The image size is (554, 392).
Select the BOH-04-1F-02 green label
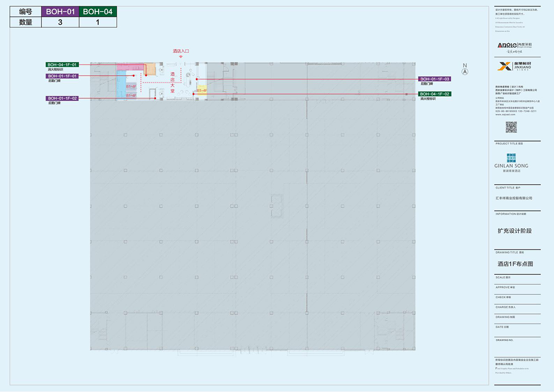point(435,94)
